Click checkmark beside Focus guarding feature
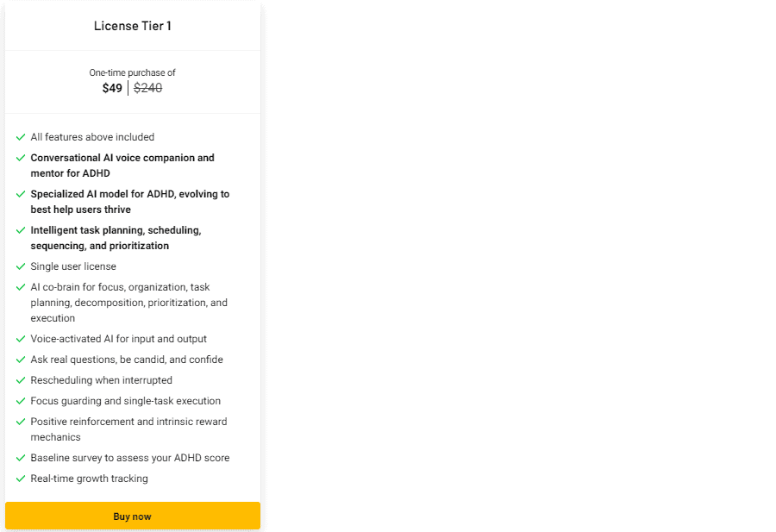 click(21, 401)
